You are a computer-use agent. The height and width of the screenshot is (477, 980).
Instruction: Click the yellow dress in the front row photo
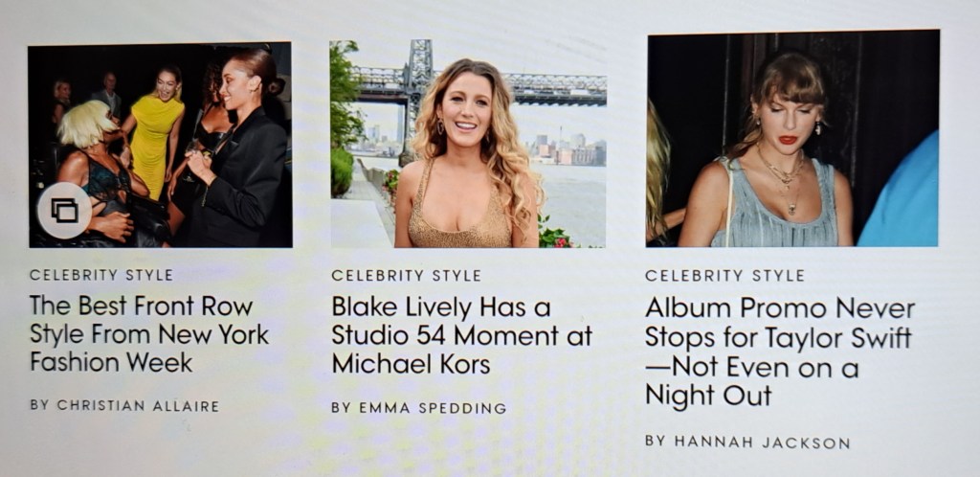(152, 145)
